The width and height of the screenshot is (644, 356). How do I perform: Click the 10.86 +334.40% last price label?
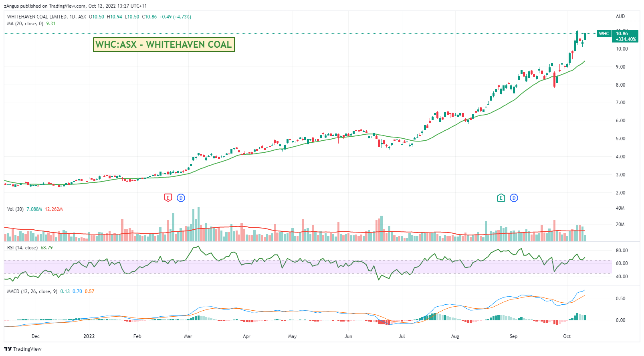point(626,36)
